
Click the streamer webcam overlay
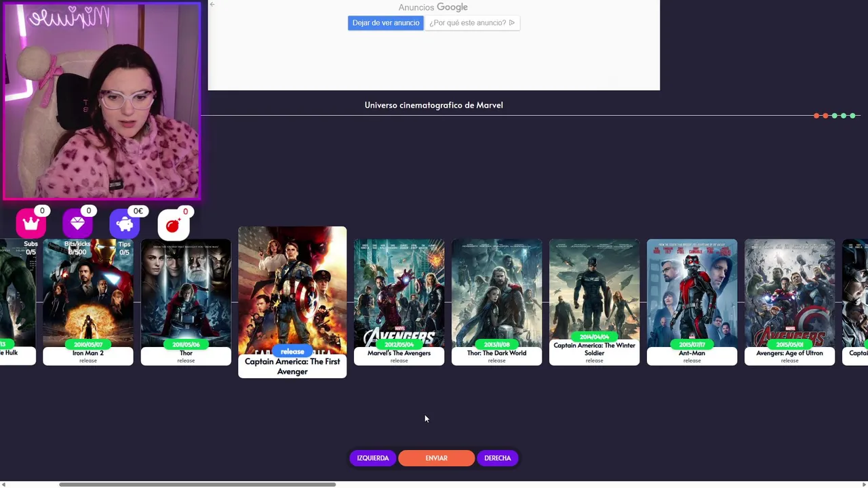[x=102, y=101]
